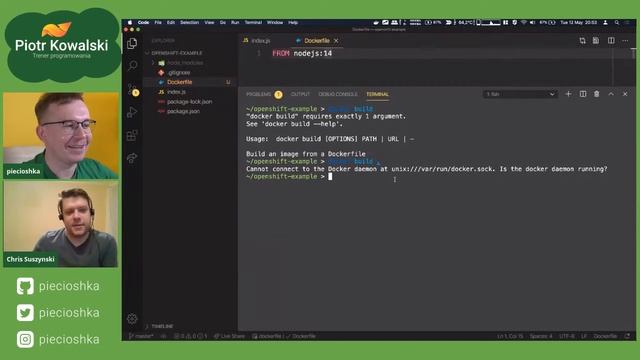Open index.js in the Explorer tree
The width and height of the screenshot is (640, 360).
click(x=176, y=92)
